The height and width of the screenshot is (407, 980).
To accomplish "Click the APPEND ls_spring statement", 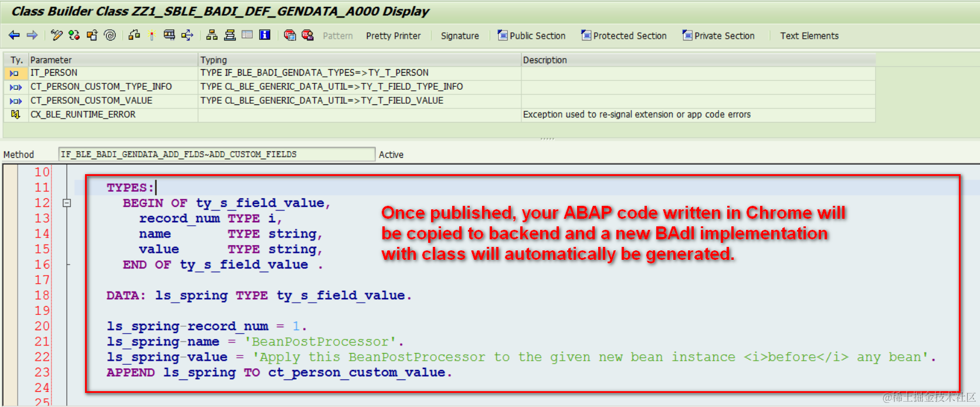I will pyautogui.click(x=279, y=372).
